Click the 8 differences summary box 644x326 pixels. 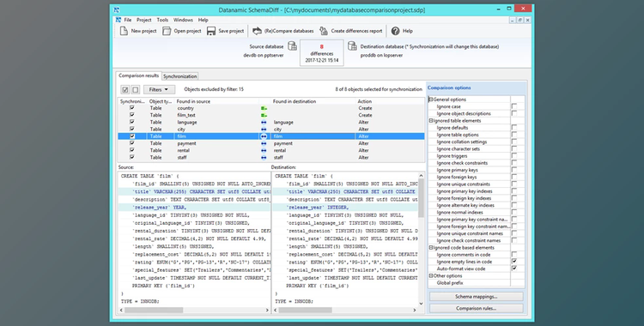(322, 52)
